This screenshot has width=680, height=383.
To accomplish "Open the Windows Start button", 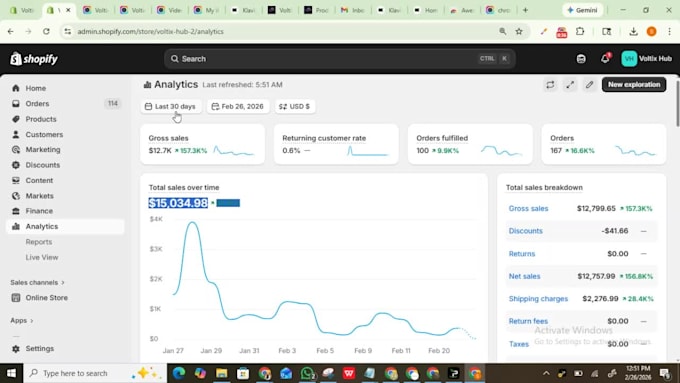I will [x=11, y=373].
